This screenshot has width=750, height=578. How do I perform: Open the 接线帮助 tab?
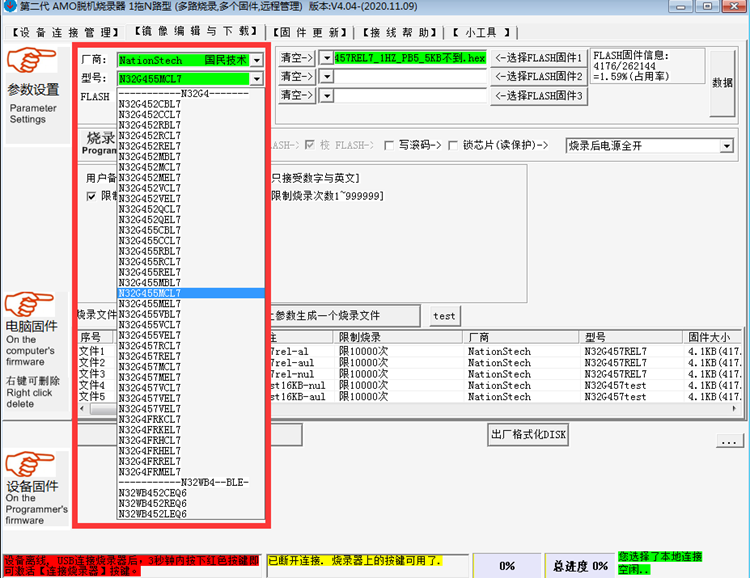pyautogui.click(x=399, y=33)
